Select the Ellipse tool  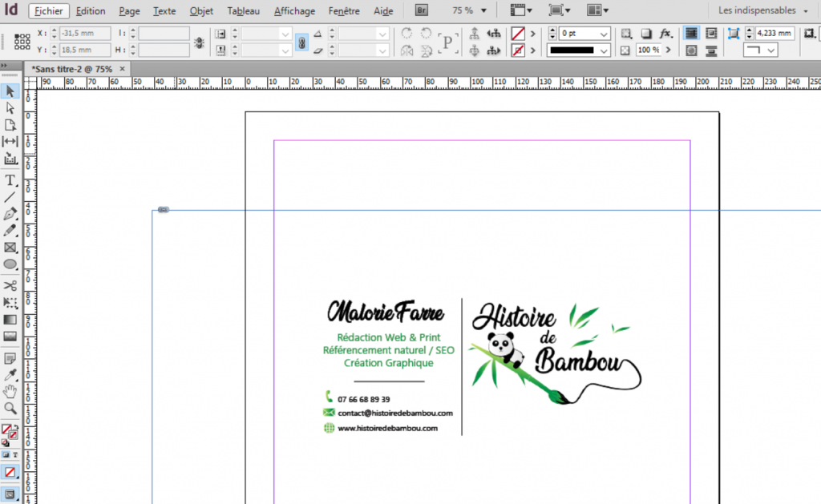[x=10, y=264]
